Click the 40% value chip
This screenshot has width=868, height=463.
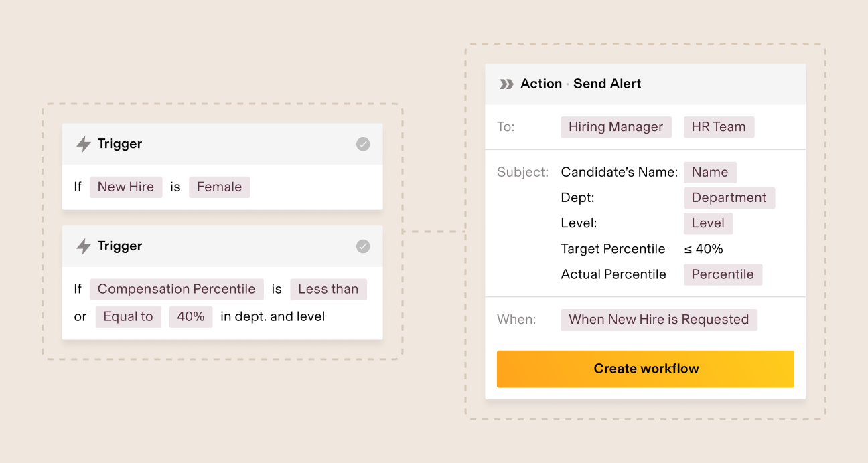tap(191, 316)
